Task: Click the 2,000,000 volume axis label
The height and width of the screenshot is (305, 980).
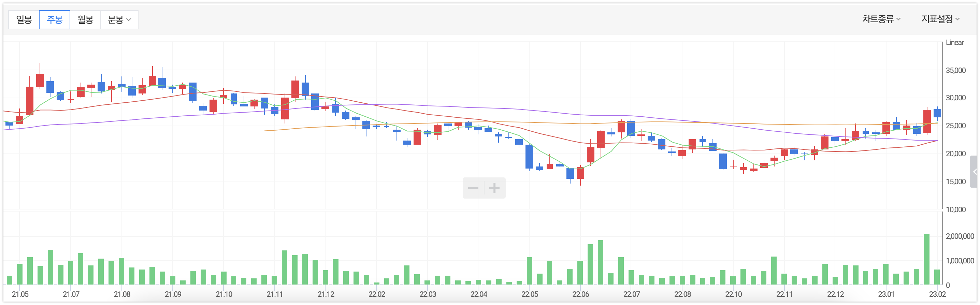Action: pos(960,236)
